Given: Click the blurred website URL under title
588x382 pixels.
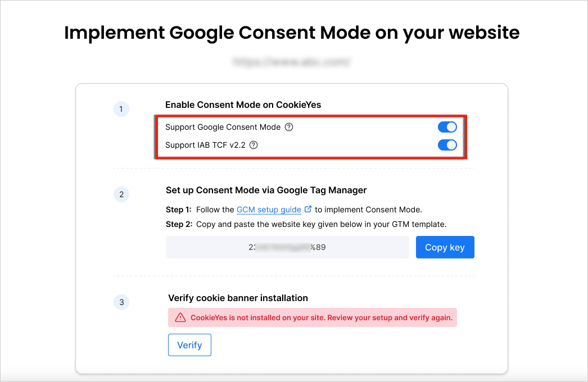Looking at the screenshot, I should 291,61.
